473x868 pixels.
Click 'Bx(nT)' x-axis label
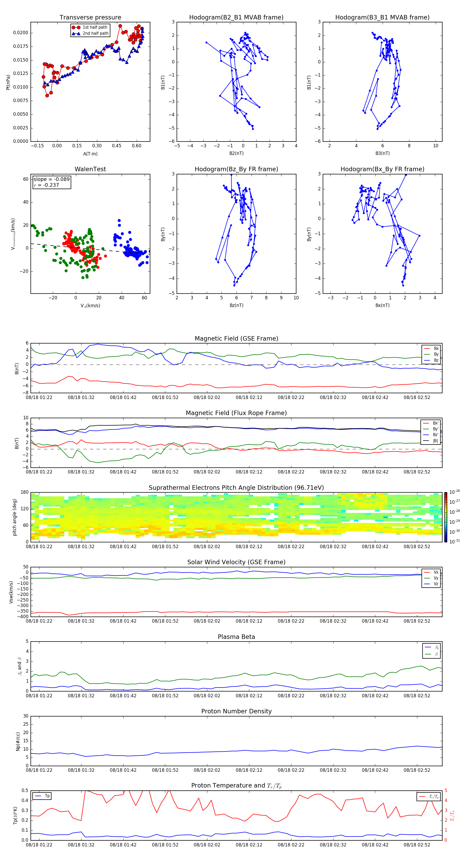point(382,305)
